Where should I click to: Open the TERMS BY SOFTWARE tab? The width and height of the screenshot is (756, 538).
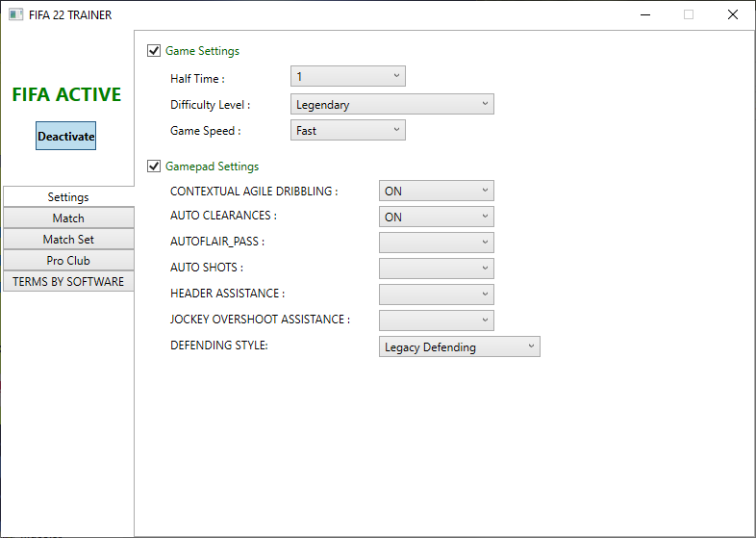(x=68, y=282)
